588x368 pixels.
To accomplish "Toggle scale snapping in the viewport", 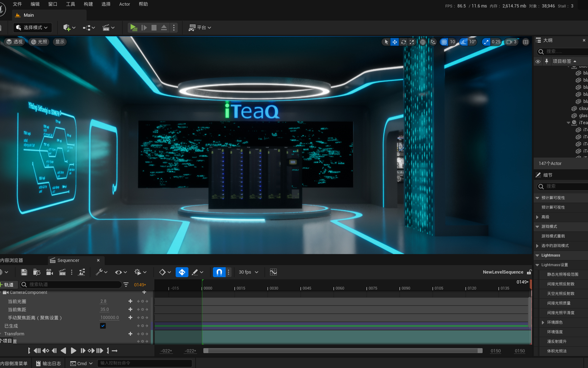I will (486, 42).
